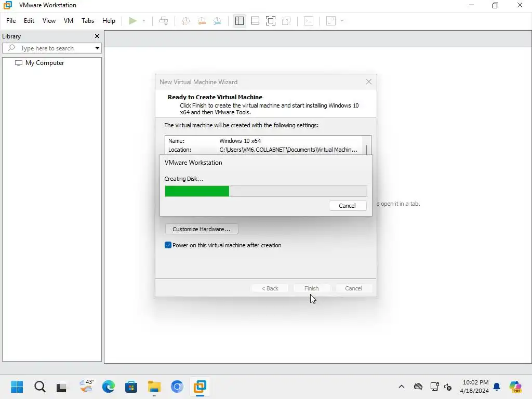Open the VM menu
The width and height of the screenshot is (532, 399).
(68, 21)
